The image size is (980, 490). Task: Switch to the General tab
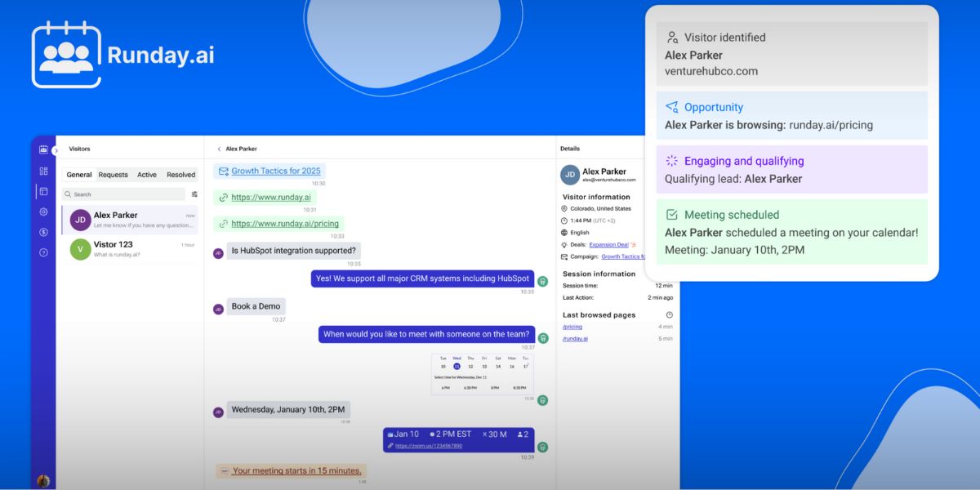pos(79,175)
